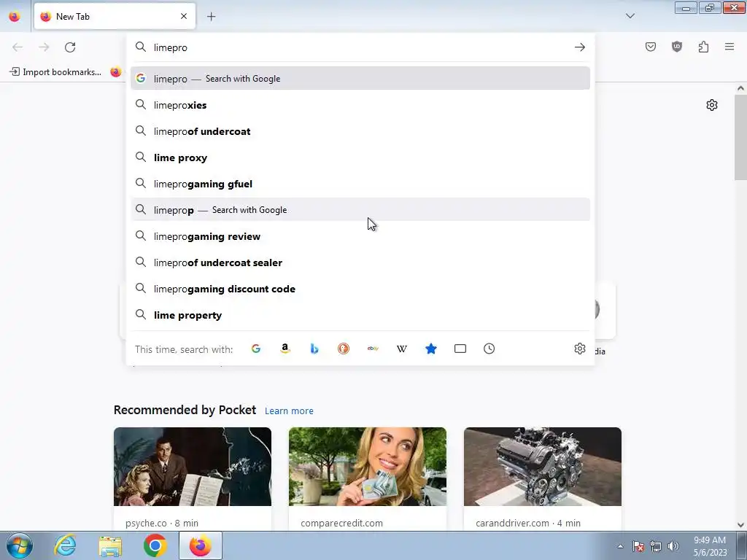
Task: Click the forward navigation arrow
Action: coord(44,47)
